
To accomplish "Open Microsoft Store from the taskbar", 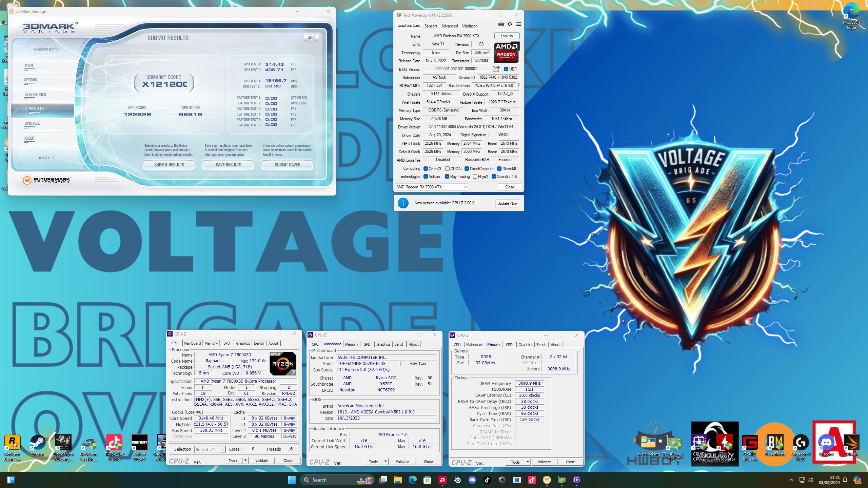I will click(427, 480).
